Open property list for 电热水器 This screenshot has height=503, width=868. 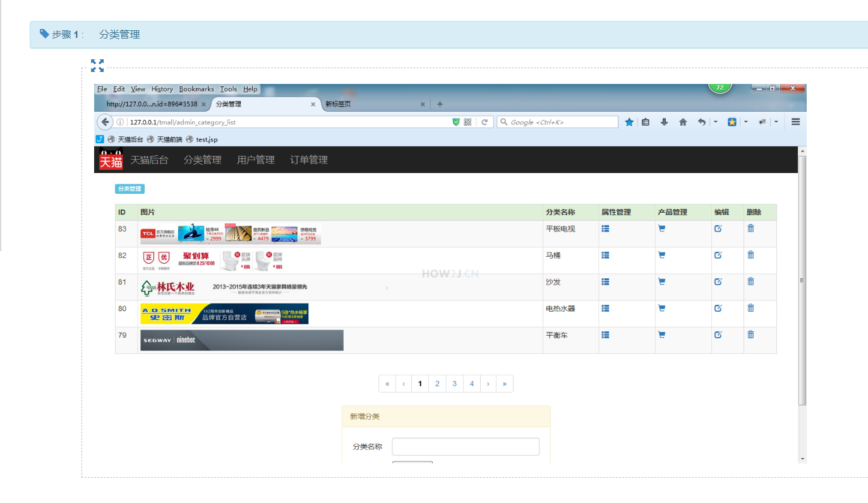605,308
